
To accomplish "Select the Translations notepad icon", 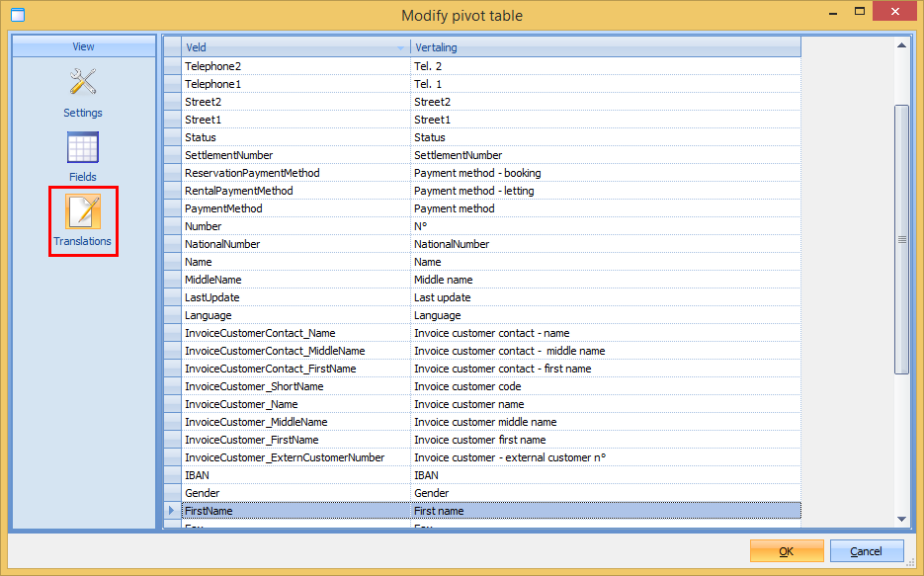I will click(x=83, y=211).
